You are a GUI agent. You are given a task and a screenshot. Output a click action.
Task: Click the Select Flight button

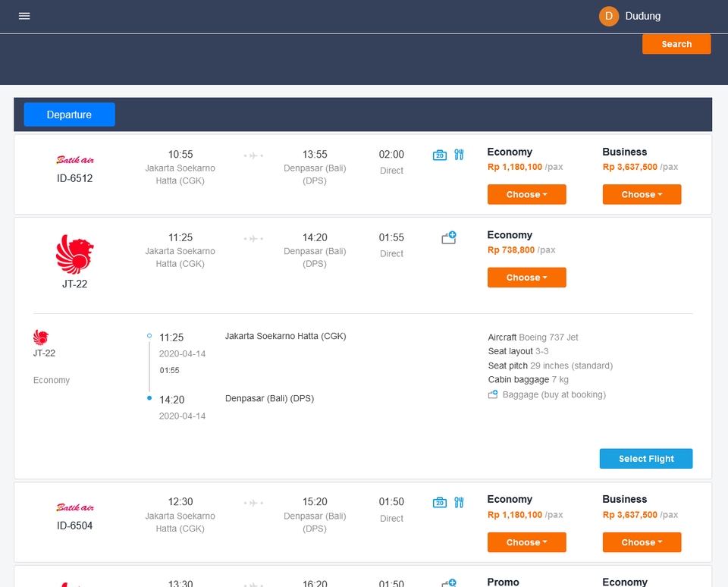[645, 459]
